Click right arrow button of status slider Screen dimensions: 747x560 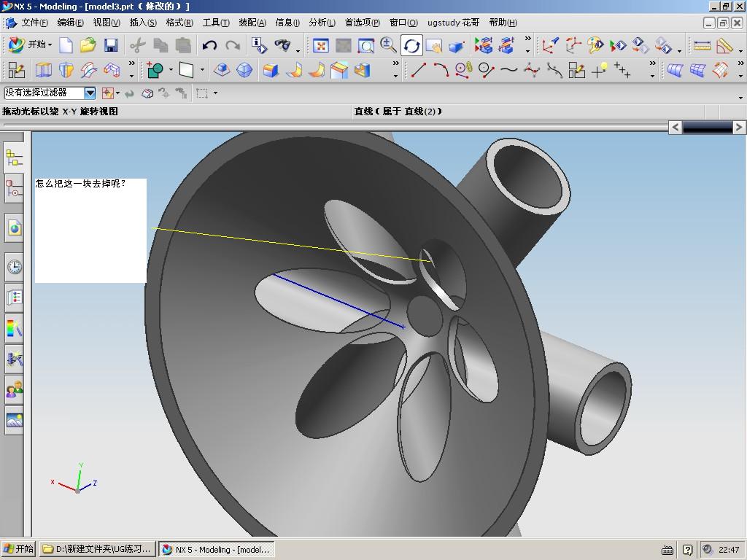pyautogui.click(x=739, y=127)
